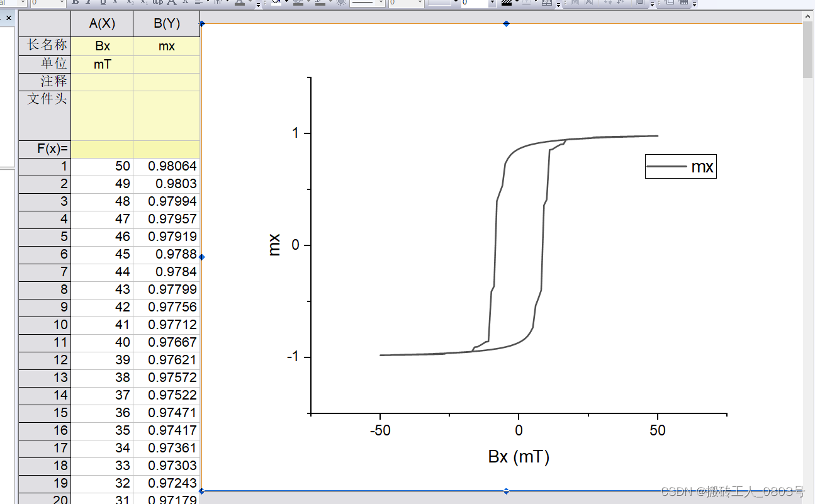The image size is (815, 504).
Task: Select the units cell mT
Action: (102, 64)
